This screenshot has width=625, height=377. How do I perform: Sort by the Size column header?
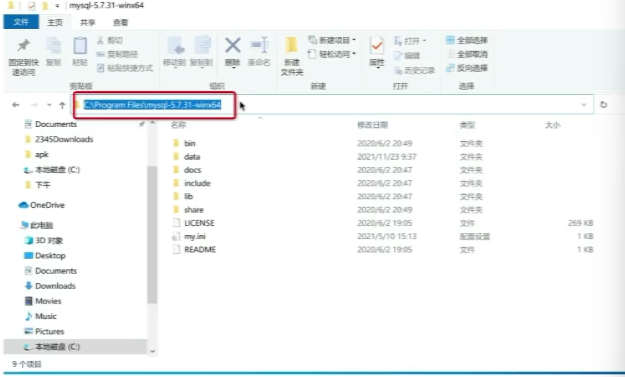click(x=552, y=125)
